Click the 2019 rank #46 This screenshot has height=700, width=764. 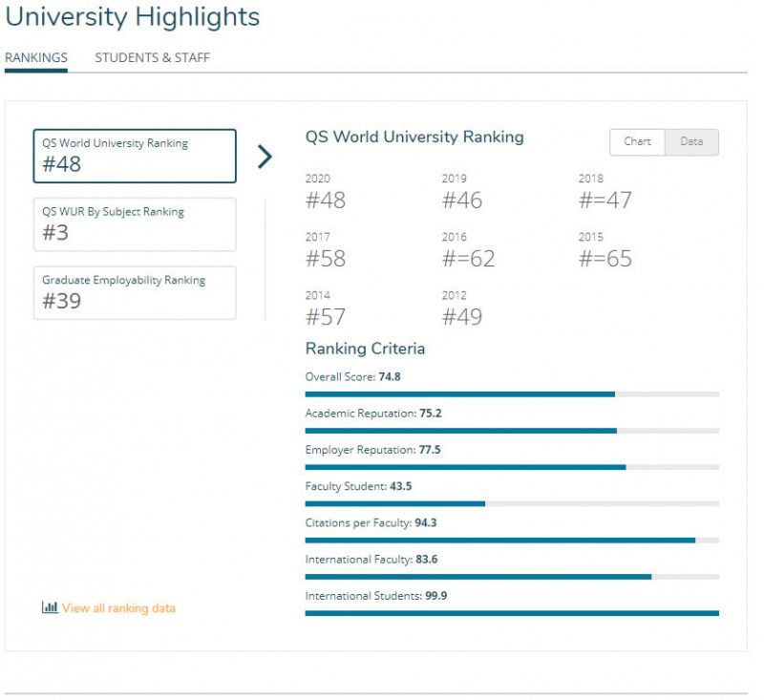(462, 201)
